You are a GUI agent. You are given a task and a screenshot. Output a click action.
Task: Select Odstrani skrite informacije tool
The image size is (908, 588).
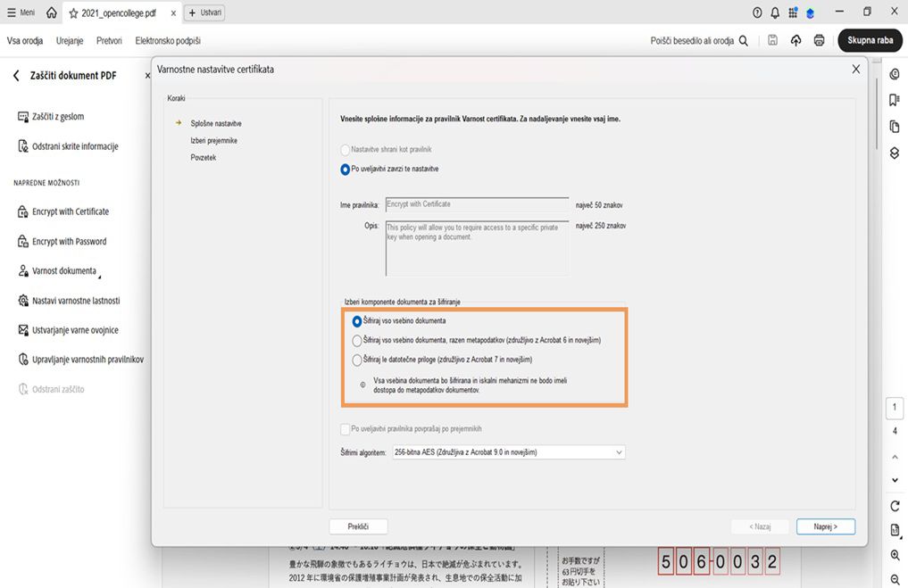(68, 146)
